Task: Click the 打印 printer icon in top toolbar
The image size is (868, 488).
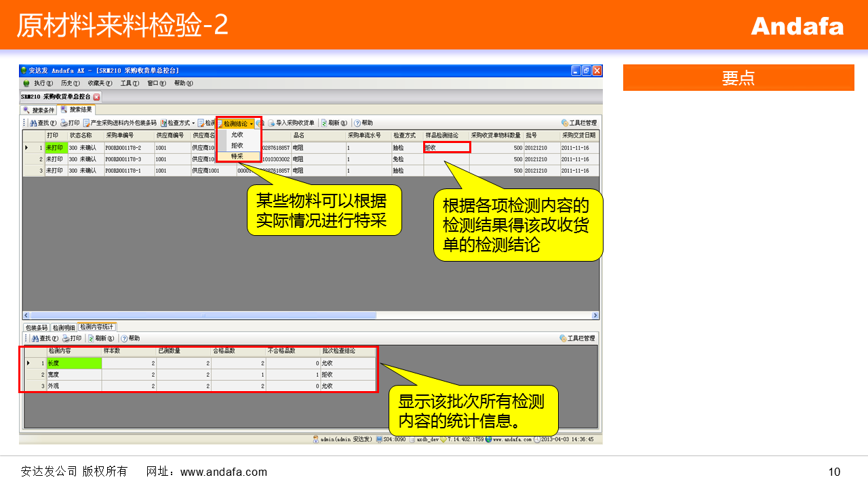Action: point(64,123)
